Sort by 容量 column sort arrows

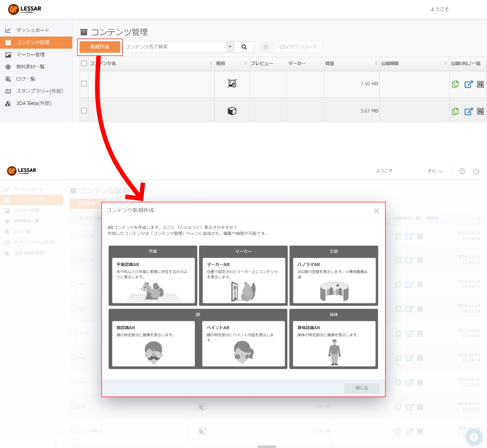click(x=376, y=63)
